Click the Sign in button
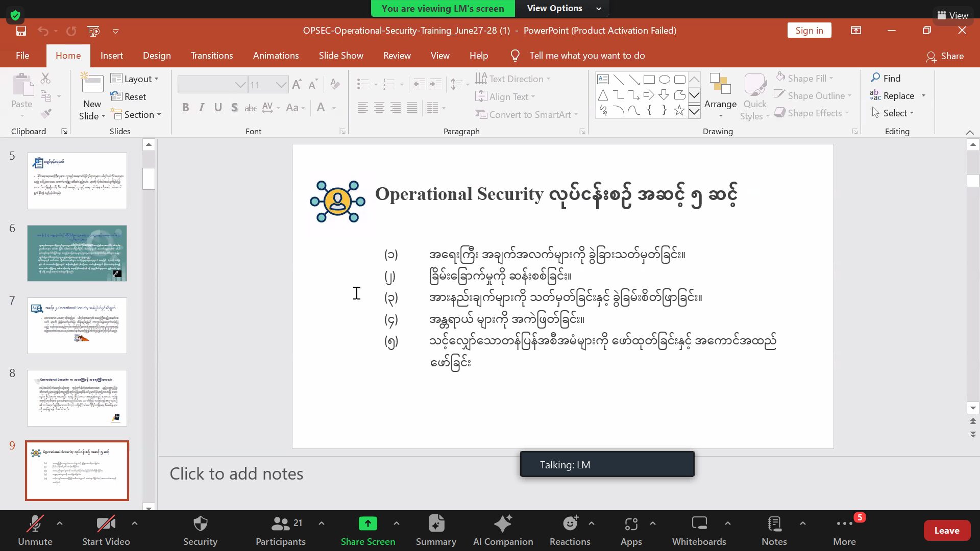Image resolution: width=980 pixels, height=551 pixels. click(809, 31)
